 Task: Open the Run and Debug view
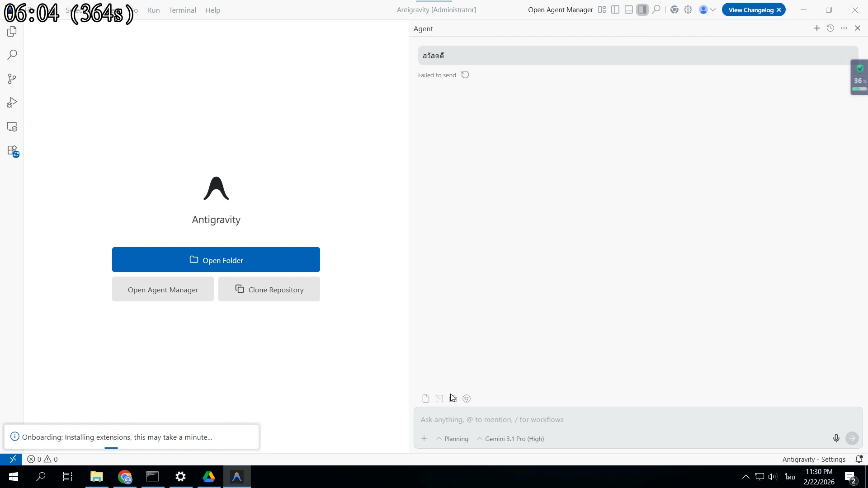pos(12,103)
